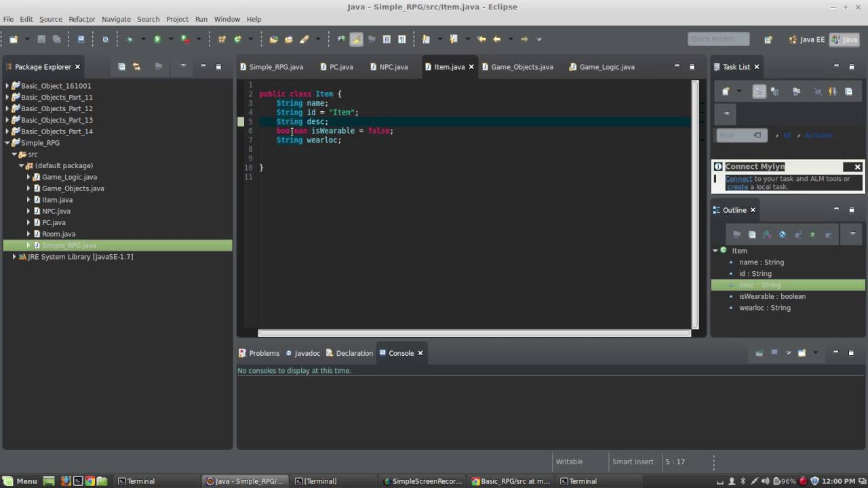
Task: Open the dropdown next to the Debug icon
Action: (x=143, y=39)
